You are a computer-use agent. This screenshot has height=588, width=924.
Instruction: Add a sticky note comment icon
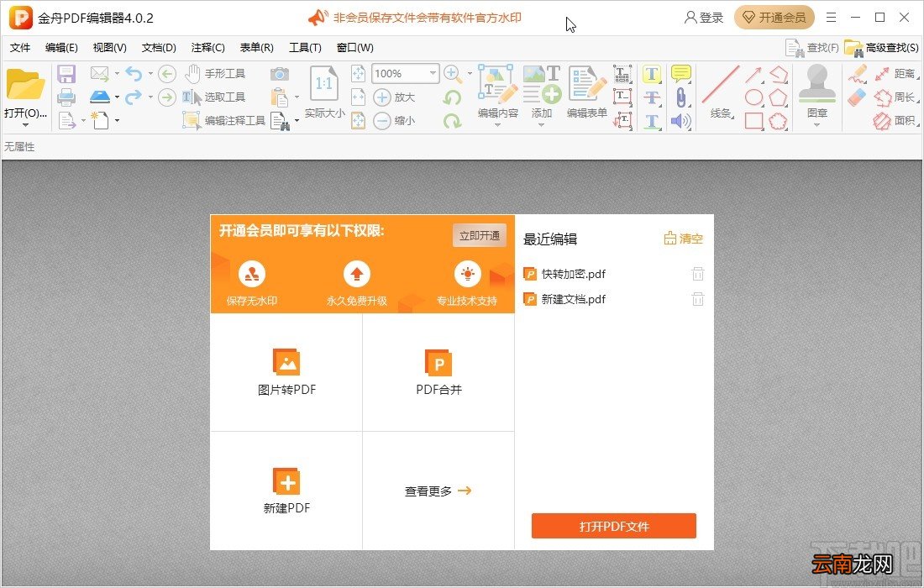680,74
